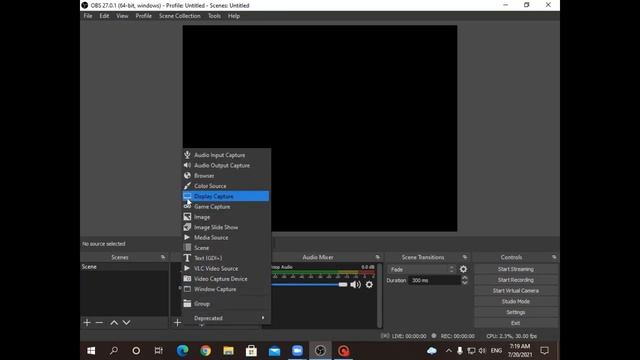640x360 pixels.
Task: Open the Profile menu
Action: (x=144, y=16)
